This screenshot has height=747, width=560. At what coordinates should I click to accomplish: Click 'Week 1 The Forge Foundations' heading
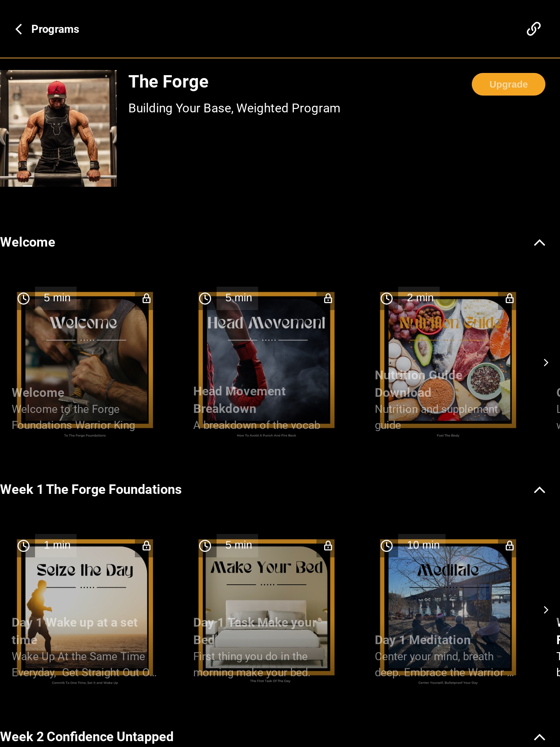click(91, 489)
